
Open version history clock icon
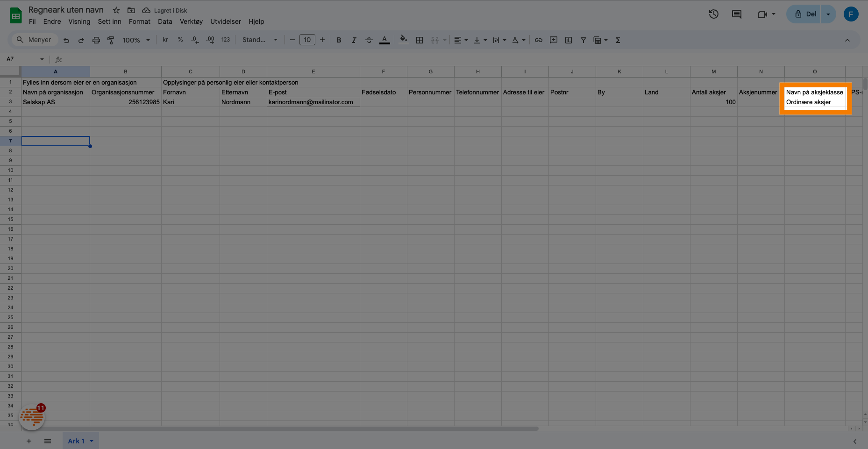(x=713, y=14)
